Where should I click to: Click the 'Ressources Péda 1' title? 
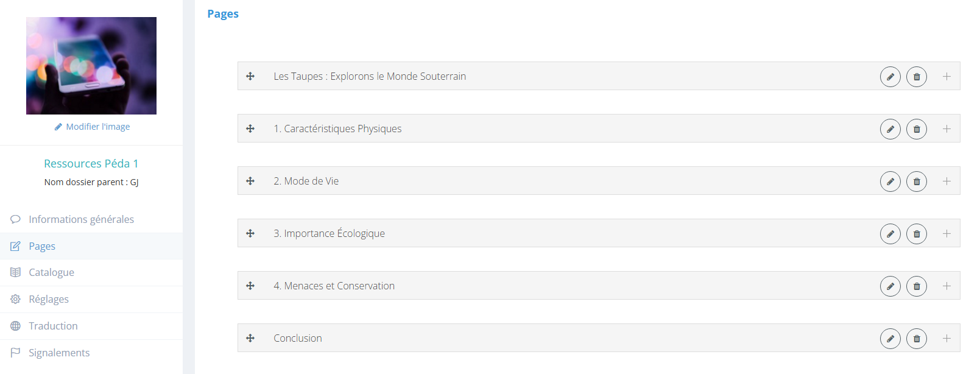tap(91, 163)
